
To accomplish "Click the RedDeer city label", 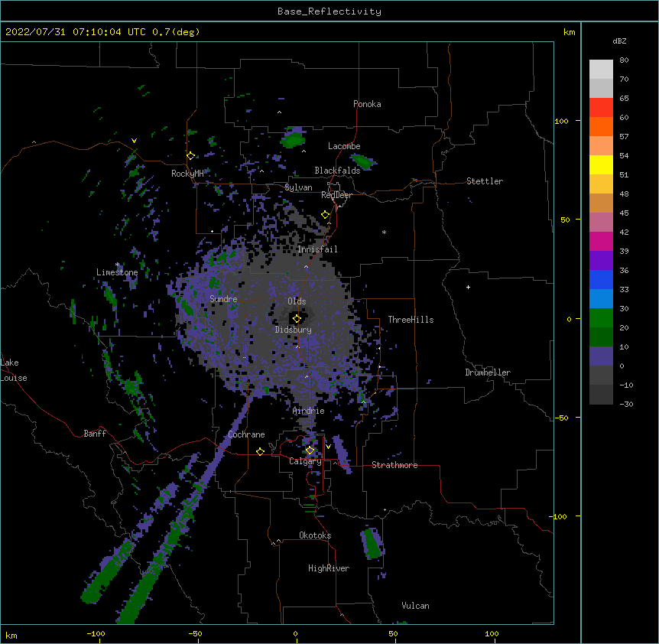I will click(336, 195).
